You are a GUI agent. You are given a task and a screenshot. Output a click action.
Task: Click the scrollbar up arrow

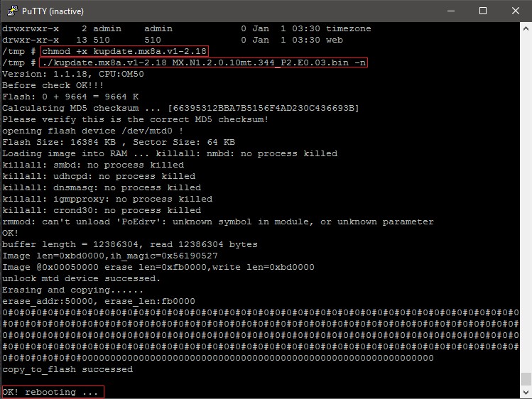(526, 27)
